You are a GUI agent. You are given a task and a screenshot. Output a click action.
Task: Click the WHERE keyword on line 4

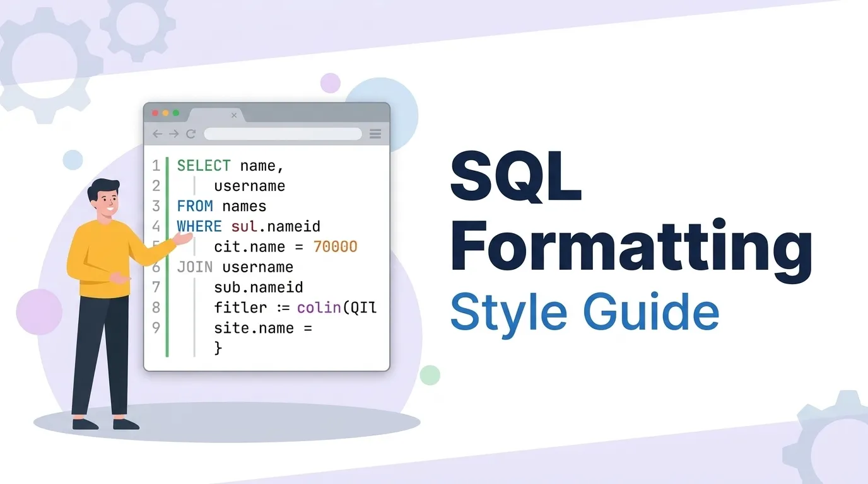pyautogui.click(x=199, y=226)
